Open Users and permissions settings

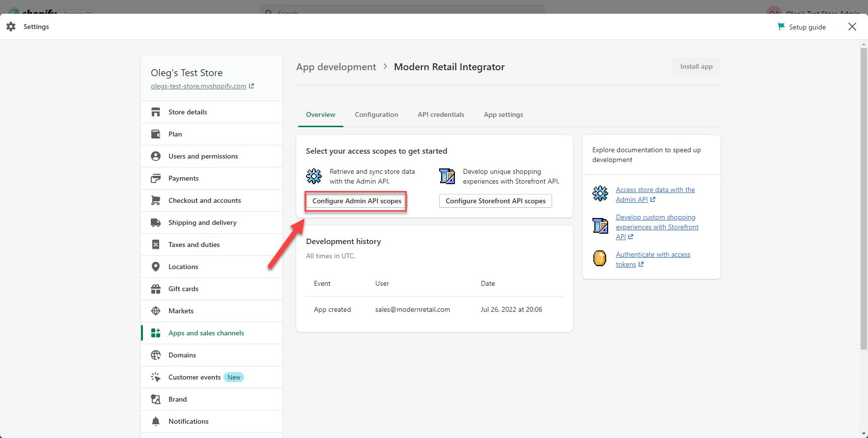[x=212, y=156]
